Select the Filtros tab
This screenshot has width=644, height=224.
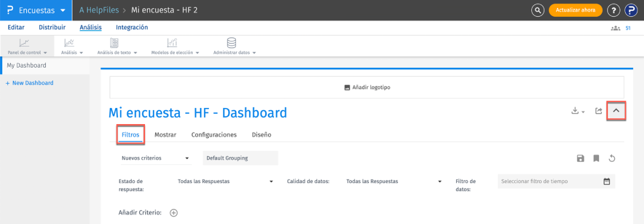(131, 134)
